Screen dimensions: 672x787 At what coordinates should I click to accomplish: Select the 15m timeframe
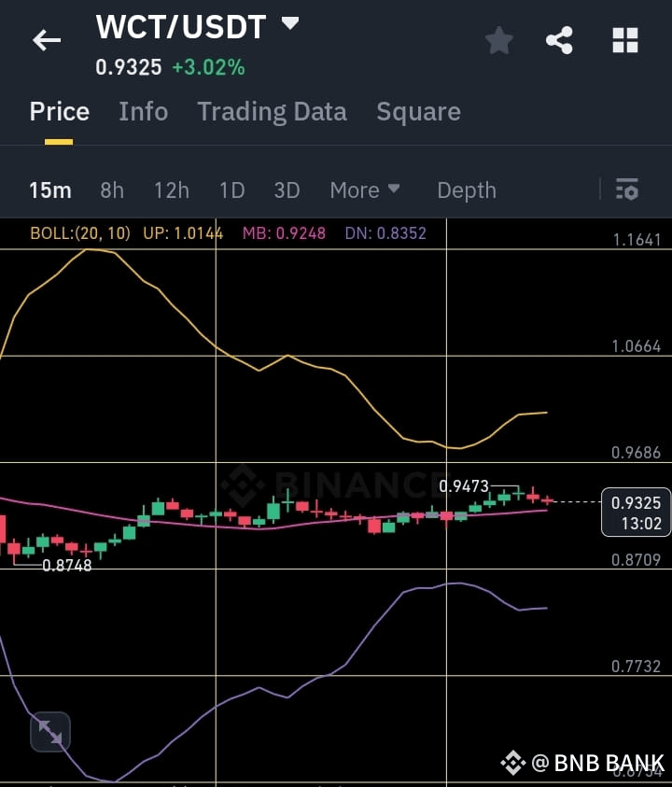click(x=50, y=190)
